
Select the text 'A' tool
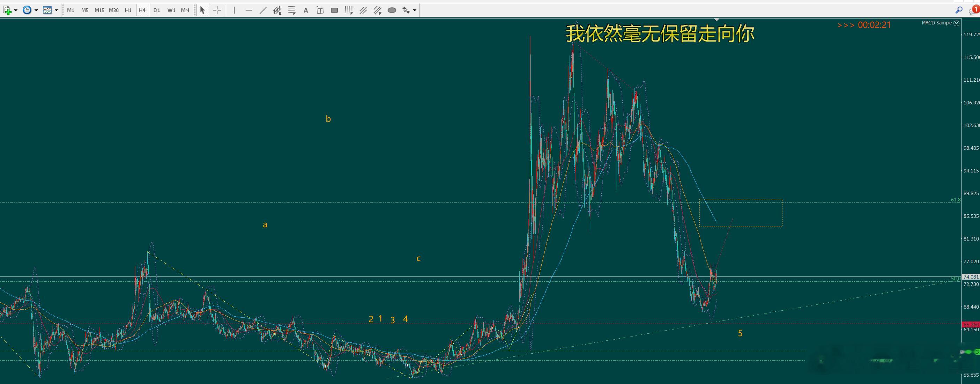306,10
